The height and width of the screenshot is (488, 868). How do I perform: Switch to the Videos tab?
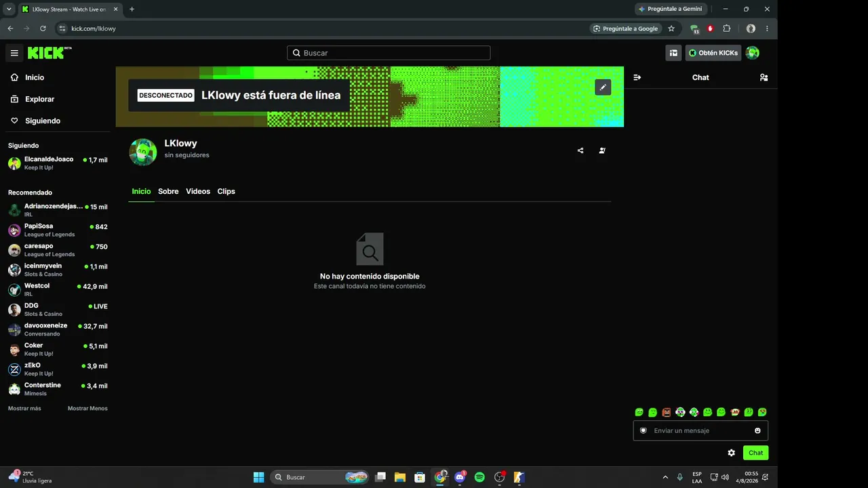pyautogui.click(x=198, y=191)
